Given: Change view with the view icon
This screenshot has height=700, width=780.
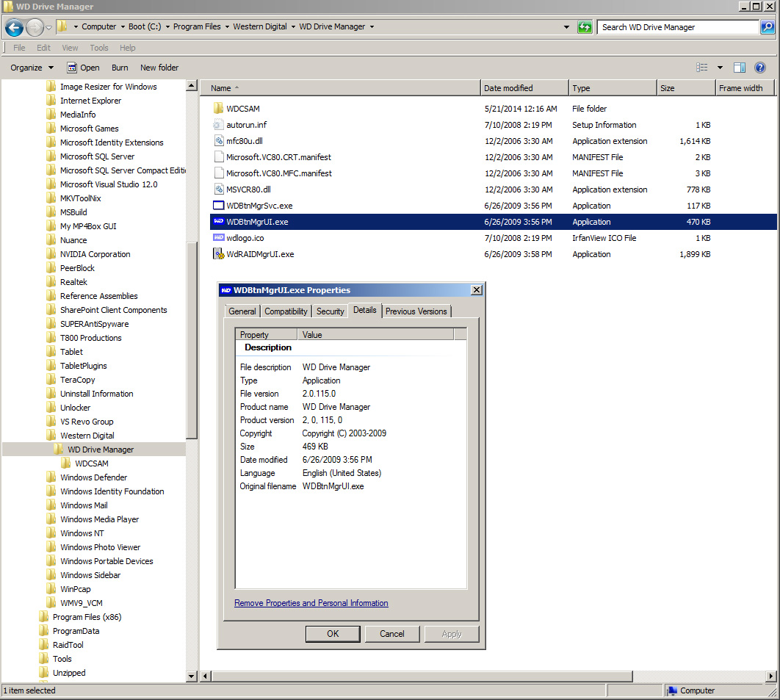Looking at the screenshot, I should pos(702,67).
